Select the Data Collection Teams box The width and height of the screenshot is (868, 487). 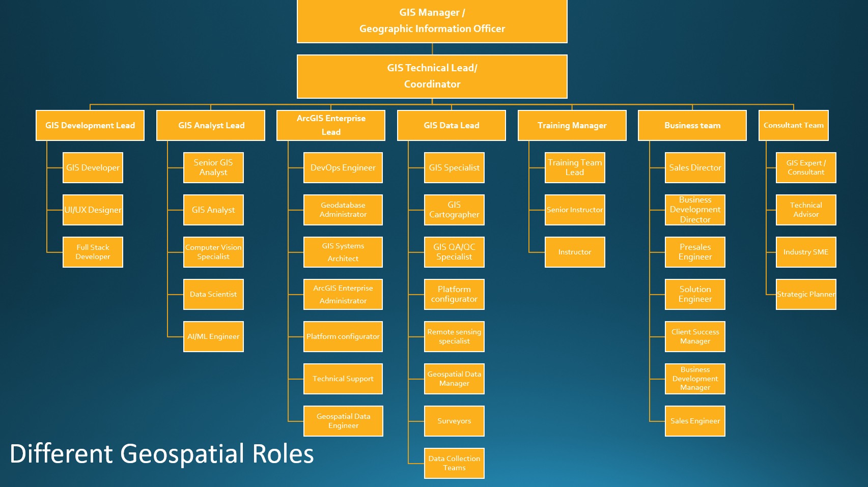454,463
